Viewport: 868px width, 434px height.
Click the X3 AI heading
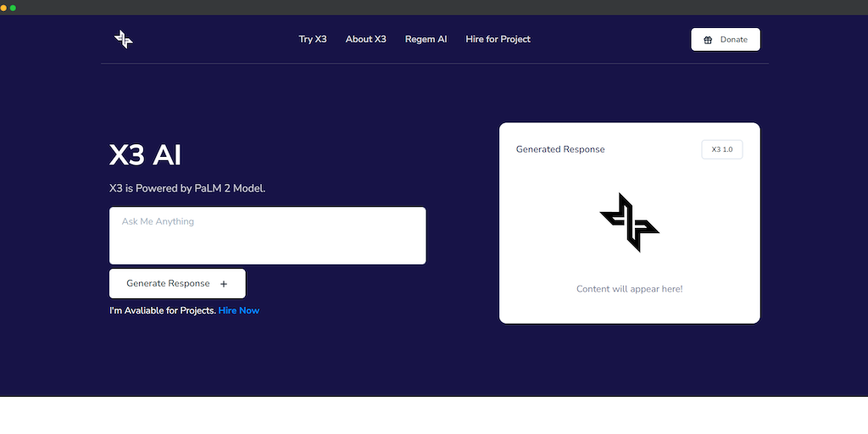point(145,156)
